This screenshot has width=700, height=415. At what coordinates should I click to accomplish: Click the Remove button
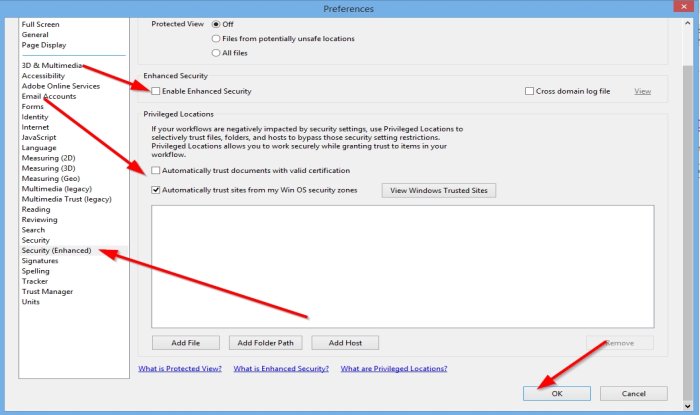[x=620, y=343]
